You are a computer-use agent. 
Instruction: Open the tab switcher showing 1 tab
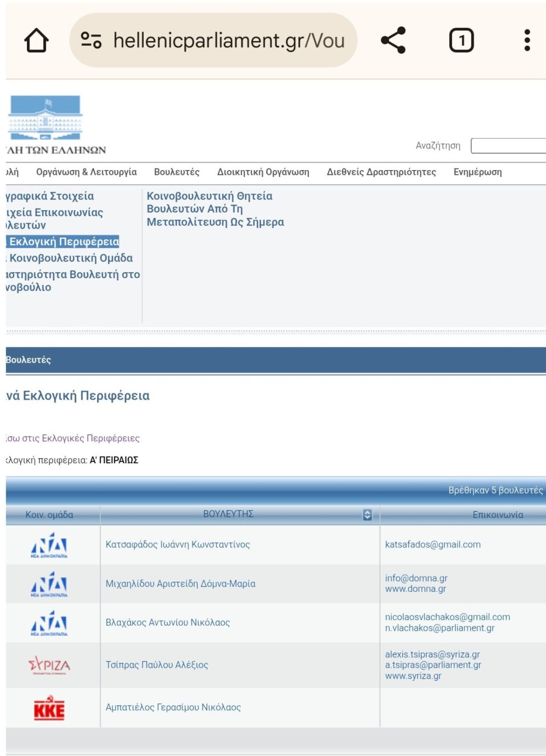point(461,41)
